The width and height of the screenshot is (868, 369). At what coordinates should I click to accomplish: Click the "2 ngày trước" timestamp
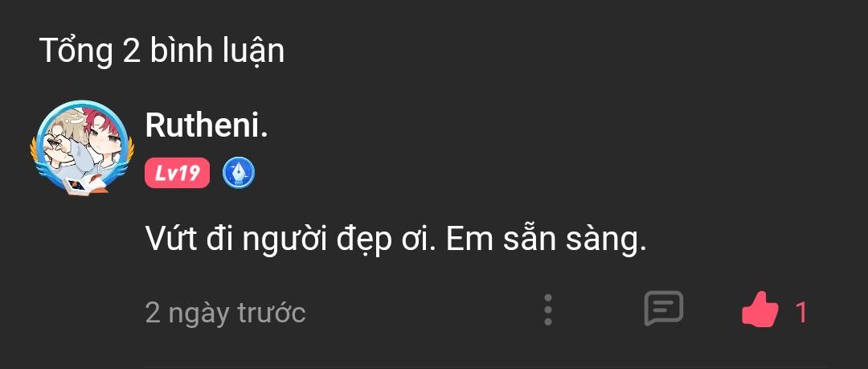pos(225,312)
